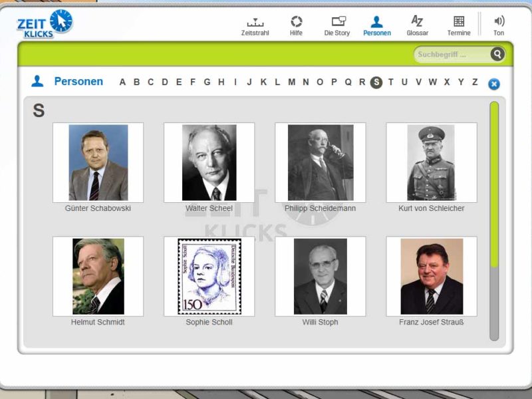Click the green vertical scrollbar handle
This screenshot has height=399, width=532.
tap(494, 185)
